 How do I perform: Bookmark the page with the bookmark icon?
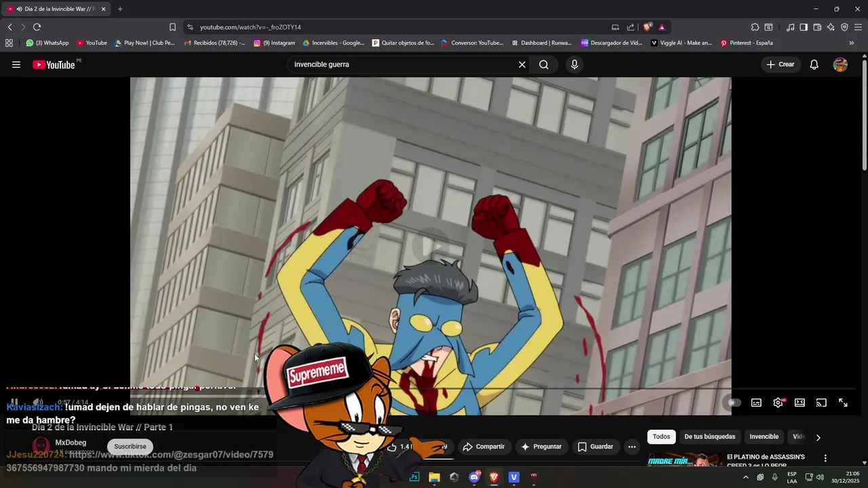(172, 27)
